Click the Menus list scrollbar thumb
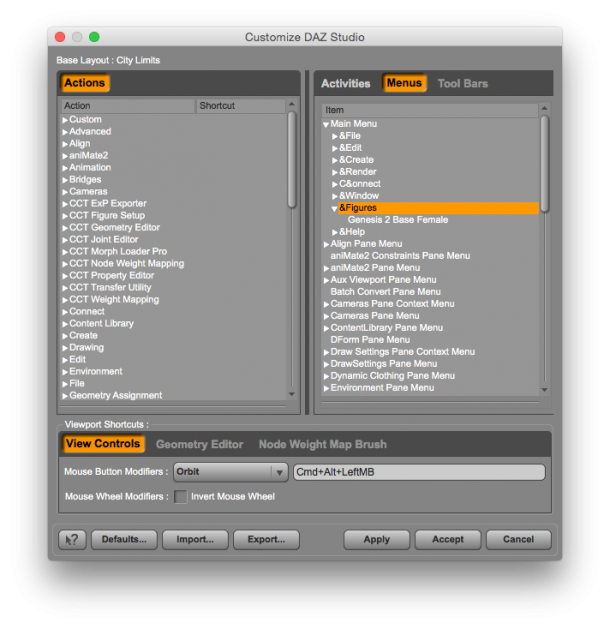Screen dimensions: 610x629 (544, 164)
